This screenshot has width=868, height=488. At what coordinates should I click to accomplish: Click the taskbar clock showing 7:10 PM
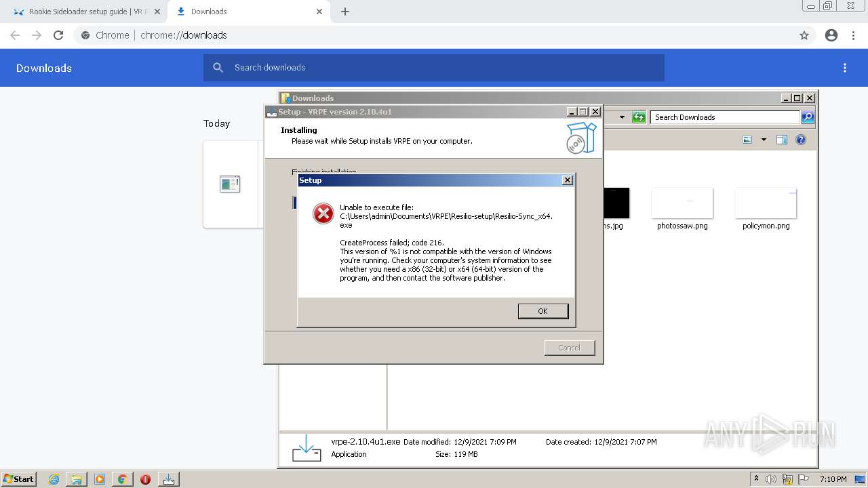click(833, 479)
